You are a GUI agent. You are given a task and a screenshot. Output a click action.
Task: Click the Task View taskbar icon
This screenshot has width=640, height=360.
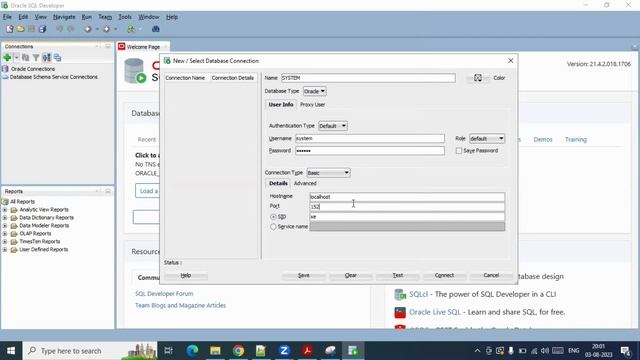168,350
